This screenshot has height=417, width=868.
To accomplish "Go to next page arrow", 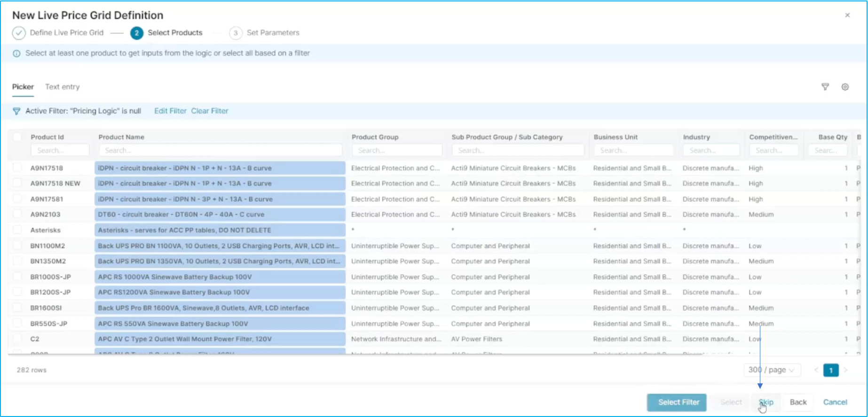I will click(x=845, y=370).
